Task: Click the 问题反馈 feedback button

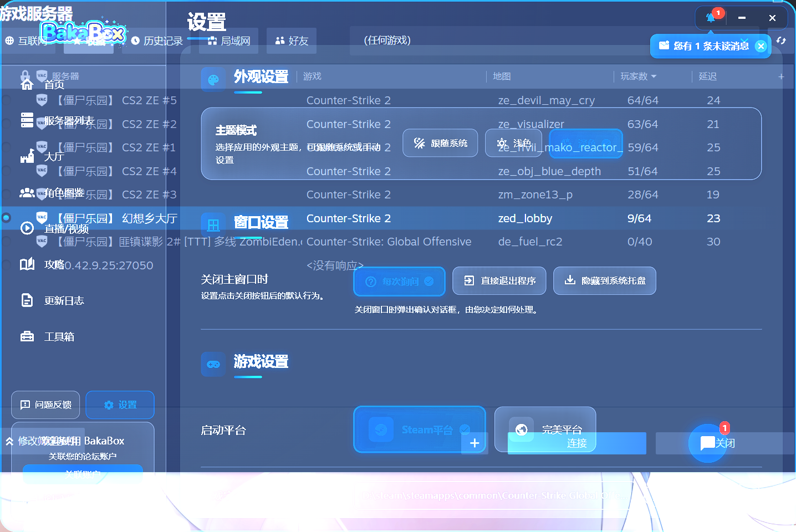Action: point(45,405)
